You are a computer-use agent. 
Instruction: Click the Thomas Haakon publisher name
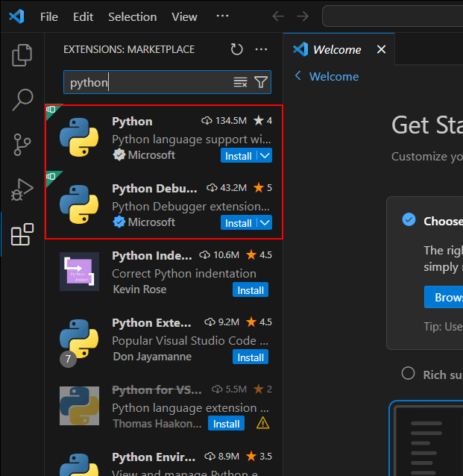pos(157,424)
